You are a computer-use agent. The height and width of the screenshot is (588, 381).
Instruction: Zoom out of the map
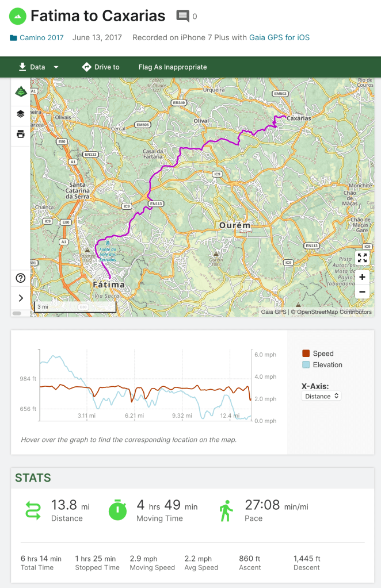[x=362, y=292]
